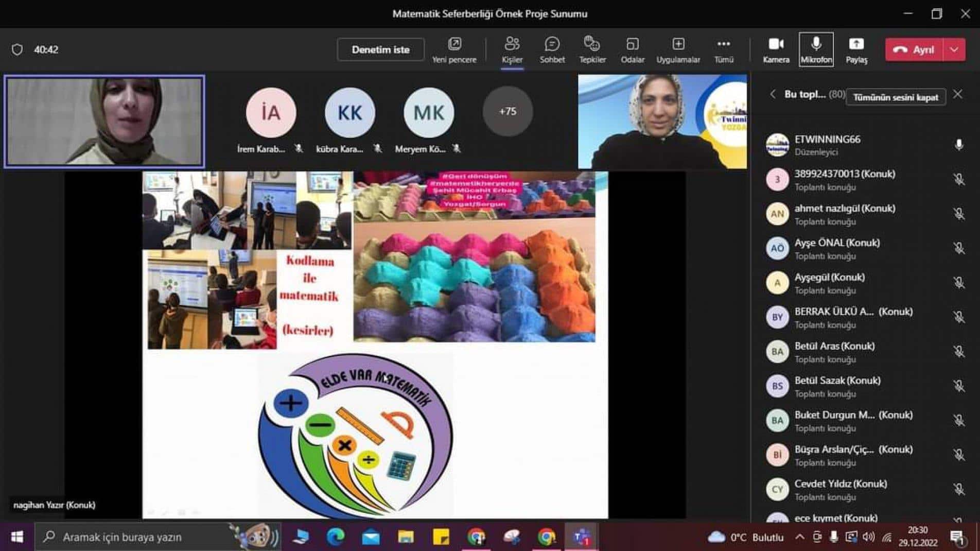The image size is (980, 551).
Task: Open the Sohbet chat panel
Action: (552, 50)
